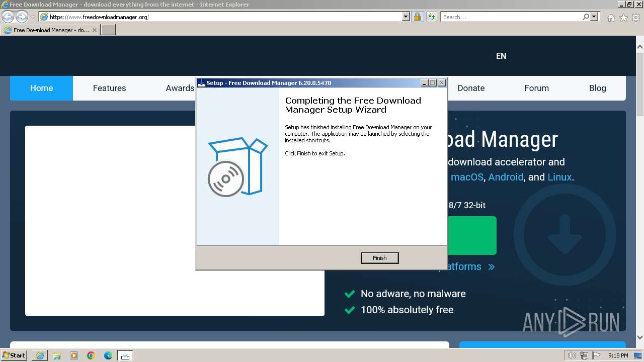Open the Windows Start button
This screenshot has height=362, width=644.
[x=14, y=355]
